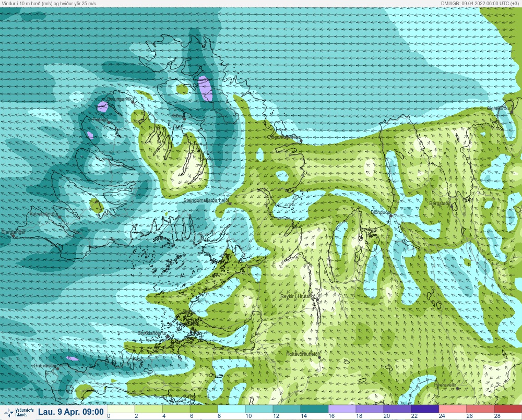Click the 14–16 m/s dark teal legend swatch

point(314,409)
